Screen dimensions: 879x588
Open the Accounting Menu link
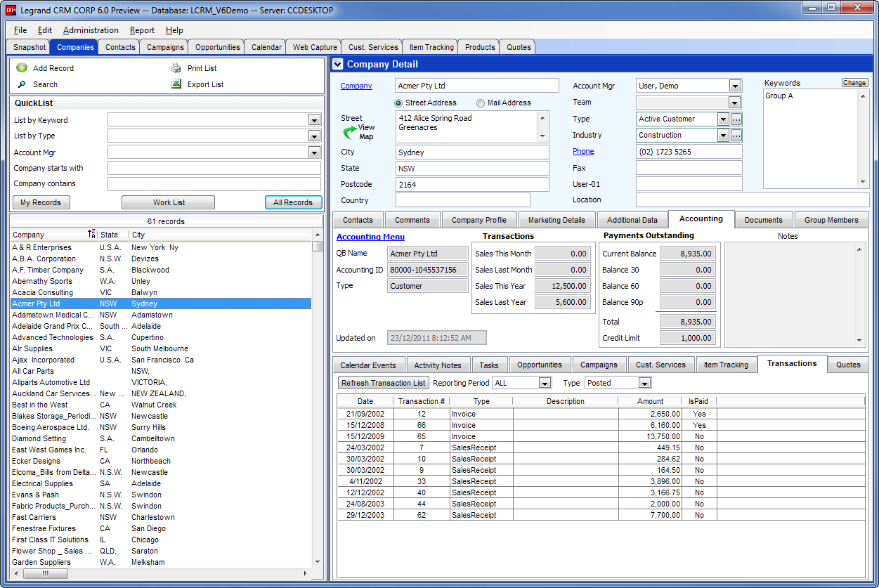370,237
